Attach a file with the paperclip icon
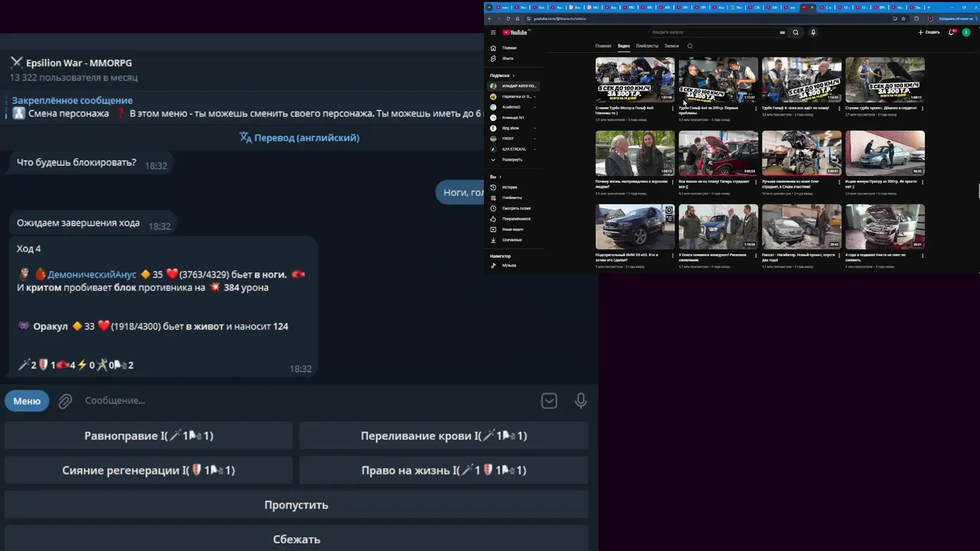The width and height of the screenshot is (980, 551). click(x=66, y=401)
